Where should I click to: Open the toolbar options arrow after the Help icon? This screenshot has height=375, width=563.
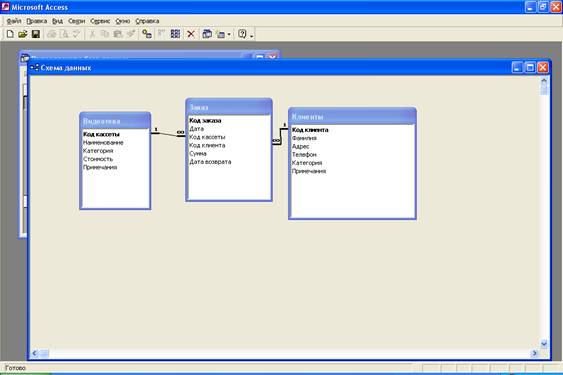pos(251,36)
